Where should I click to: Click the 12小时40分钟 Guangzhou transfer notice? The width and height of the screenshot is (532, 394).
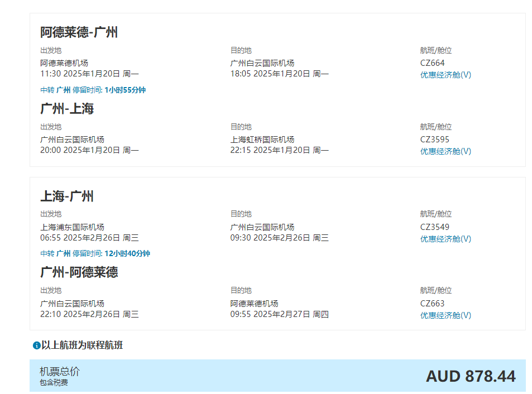pos(95,253)
